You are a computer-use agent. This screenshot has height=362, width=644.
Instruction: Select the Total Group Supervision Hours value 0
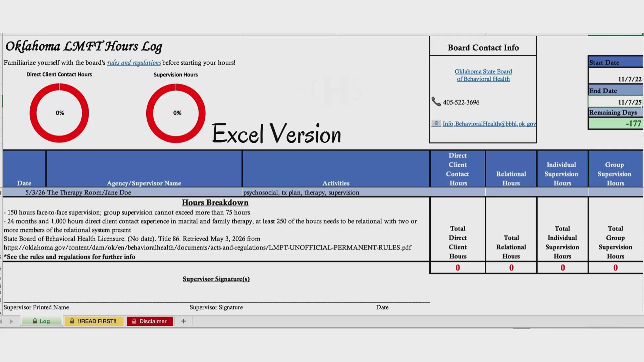tap(615, 267)
